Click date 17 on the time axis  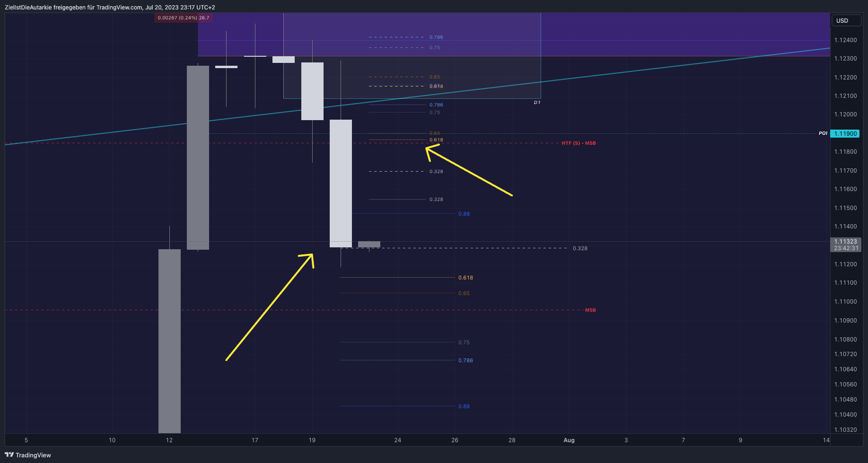point(255,440)
